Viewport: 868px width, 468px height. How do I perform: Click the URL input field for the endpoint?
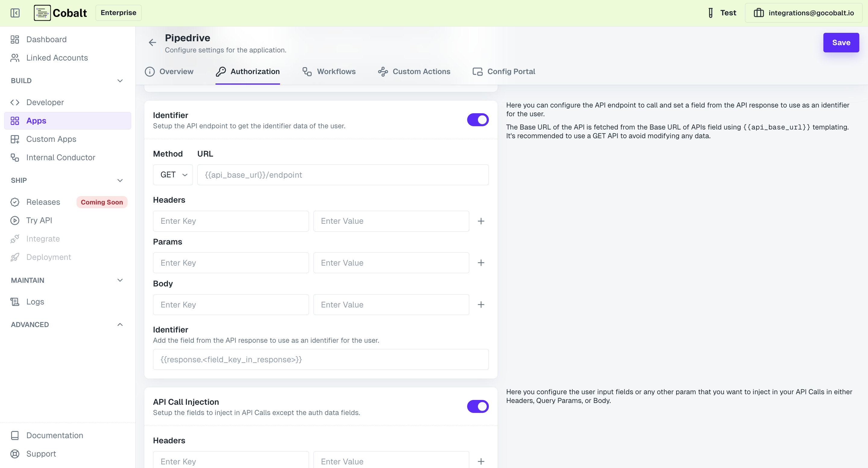342,175
